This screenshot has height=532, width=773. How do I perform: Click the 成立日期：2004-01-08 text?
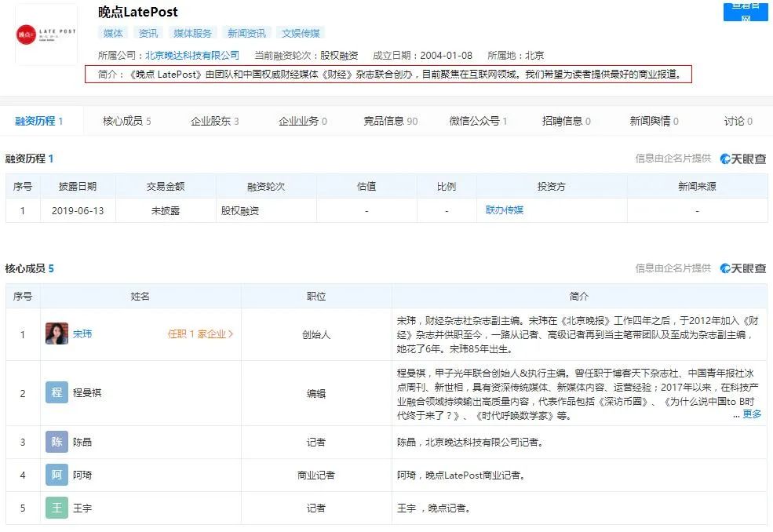click(422, 55)
